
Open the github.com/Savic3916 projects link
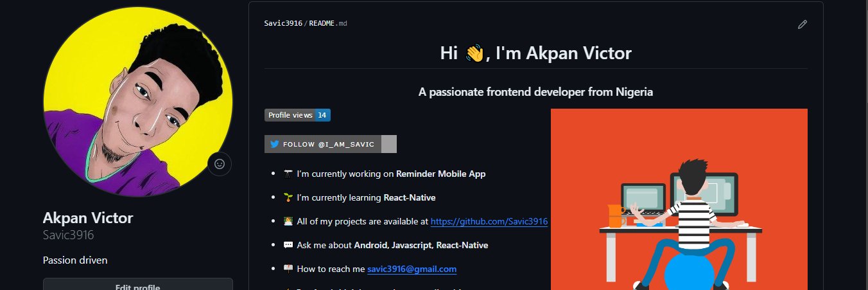[x=489, y=221]
